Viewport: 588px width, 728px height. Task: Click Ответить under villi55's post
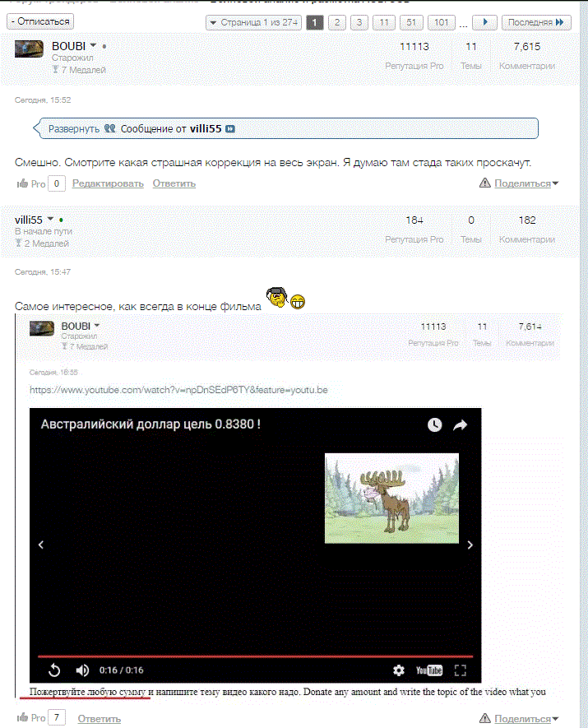coord(100,718)
